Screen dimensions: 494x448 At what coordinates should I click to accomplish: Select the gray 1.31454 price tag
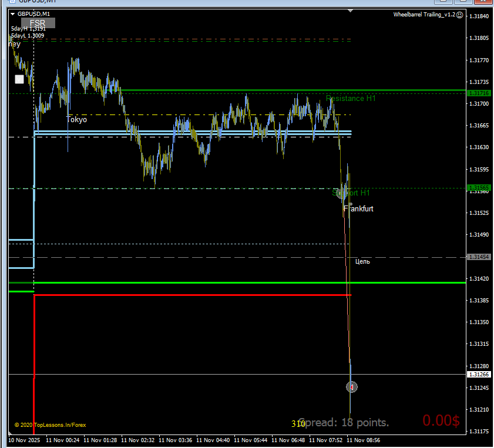tap(479, 257)
